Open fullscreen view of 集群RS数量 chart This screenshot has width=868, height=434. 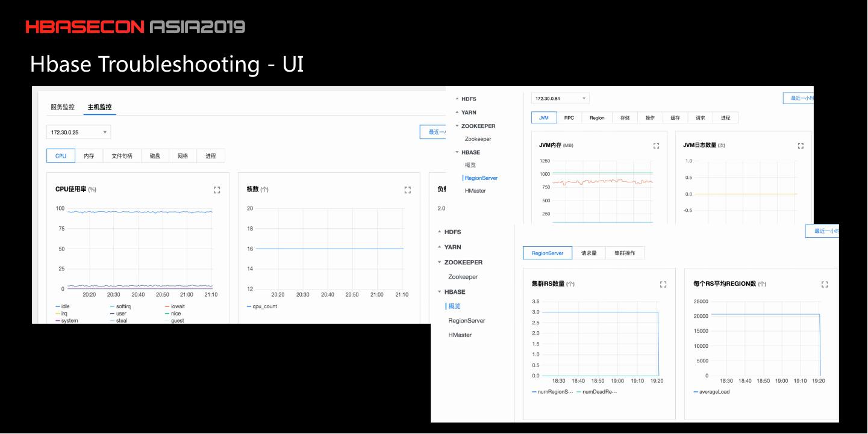[663, 284]
